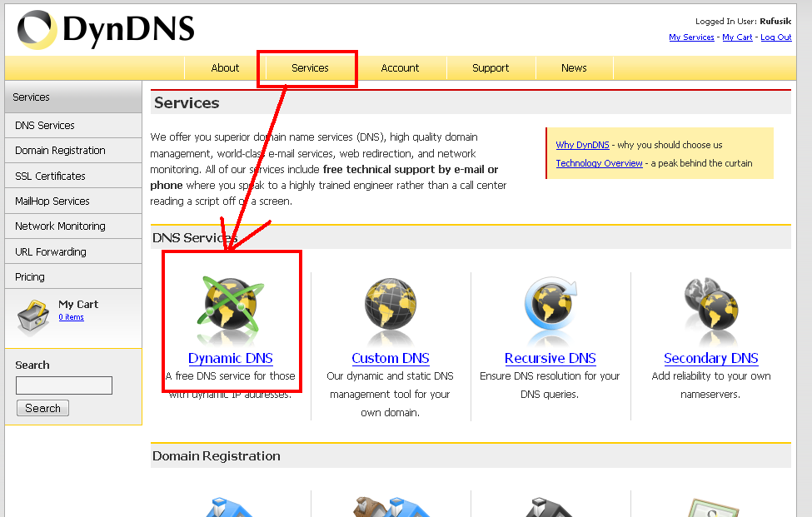Click 'free technical support by e-mail or' bold text
Screen dimensions: 812x517
click(x=411, y=169)
